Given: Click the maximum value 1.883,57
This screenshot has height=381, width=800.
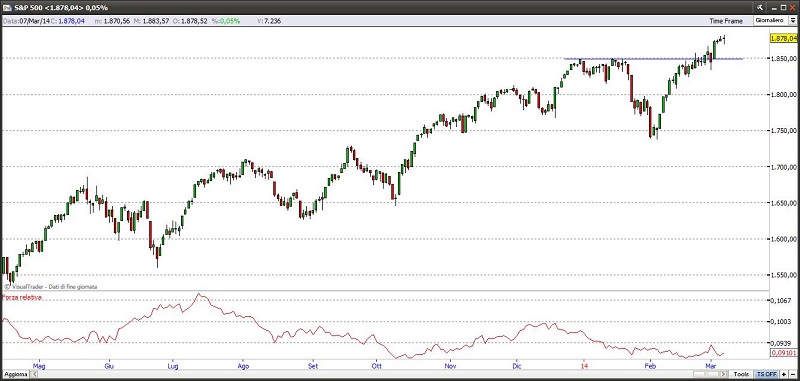Looking at the screenshot, I should 157,21.
